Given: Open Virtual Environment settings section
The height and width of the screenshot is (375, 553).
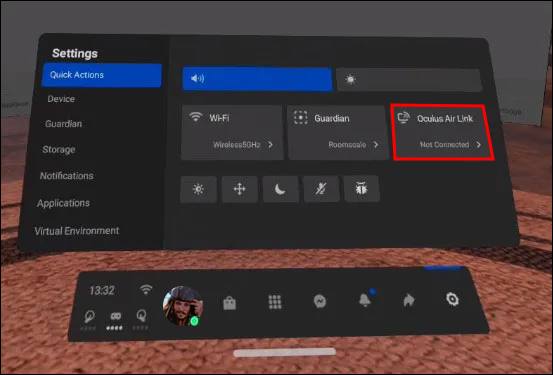Looking at the screenshot, I should point(77,231).
